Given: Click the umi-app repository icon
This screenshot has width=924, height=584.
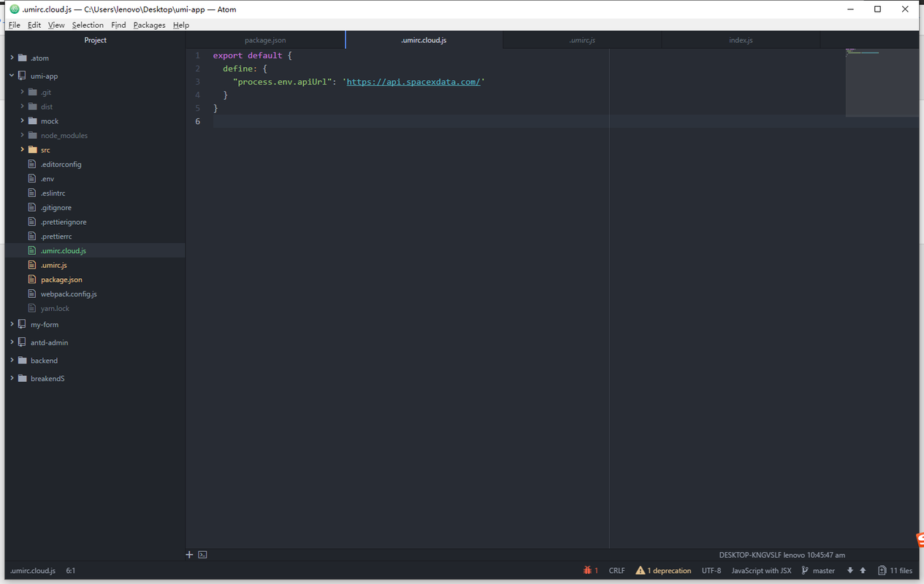Looking at the screenshot, I should (23, 76).
